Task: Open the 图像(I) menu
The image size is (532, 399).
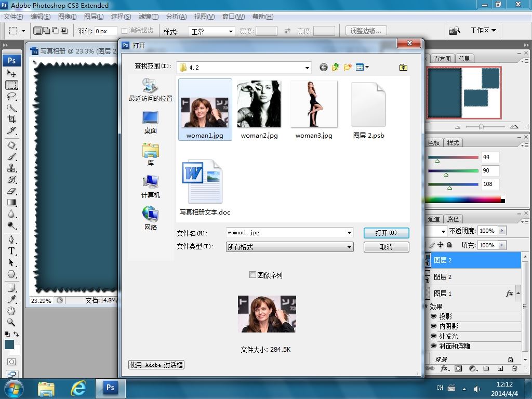Action: click(x=67, y=16)
